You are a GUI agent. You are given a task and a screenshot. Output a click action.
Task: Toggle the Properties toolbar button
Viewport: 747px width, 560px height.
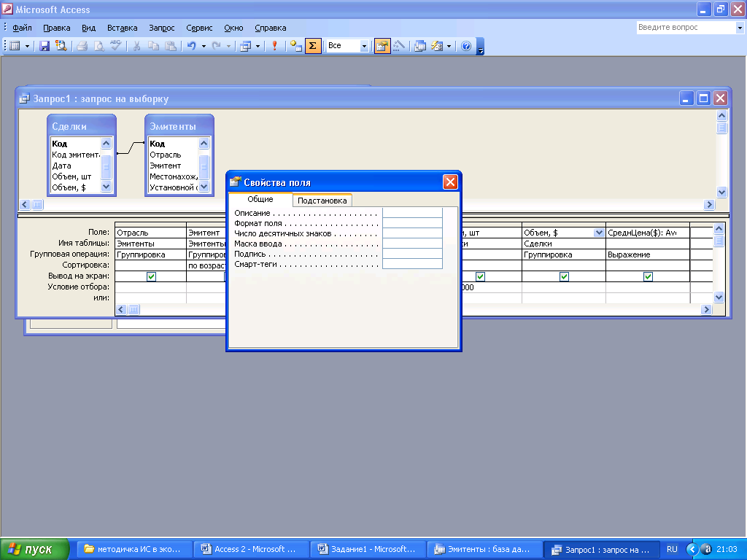pos(382,46)
